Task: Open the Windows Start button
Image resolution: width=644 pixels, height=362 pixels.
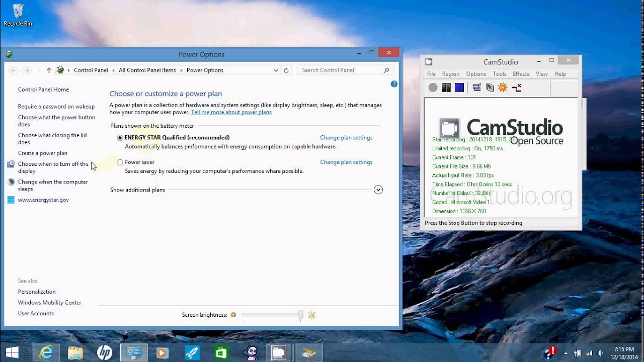Action: (x=12, y=352)
